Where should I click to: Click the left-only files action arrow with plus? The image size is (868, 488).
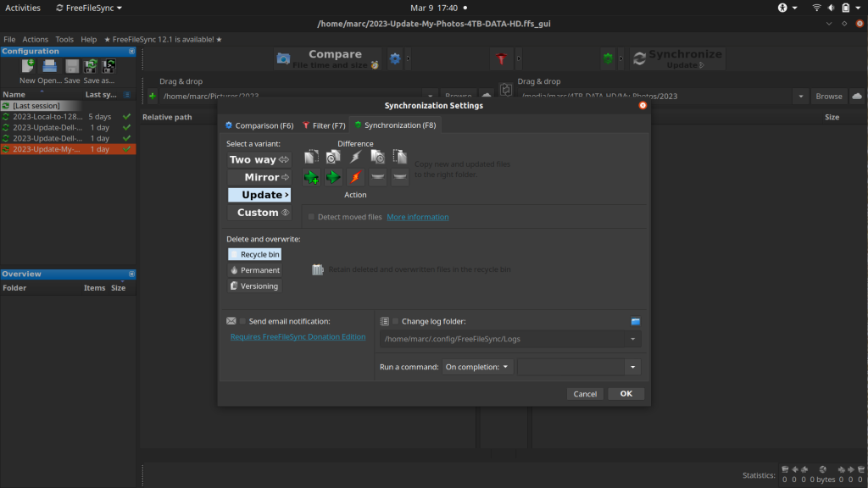311,177
